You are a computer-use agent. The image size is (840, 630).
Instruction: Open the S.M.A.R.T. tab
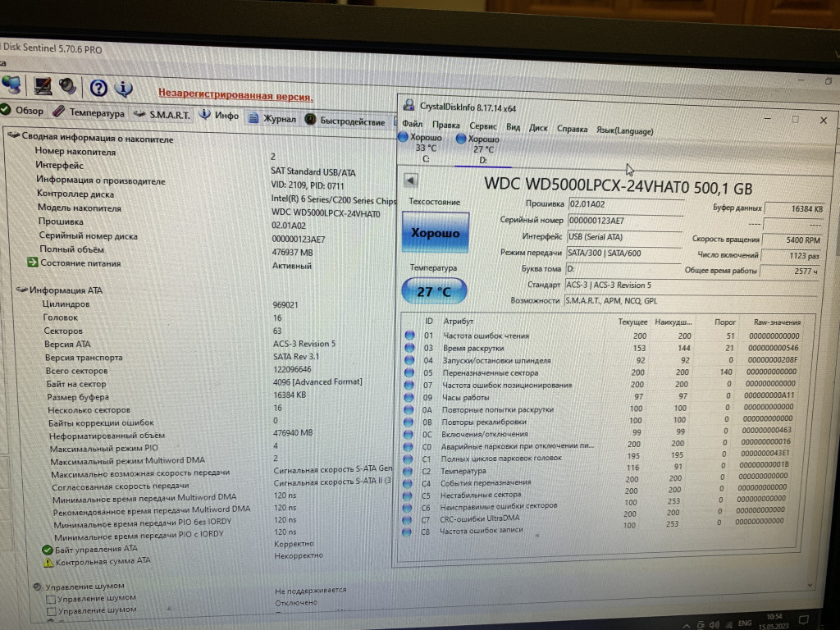click(x=162, y=114)
